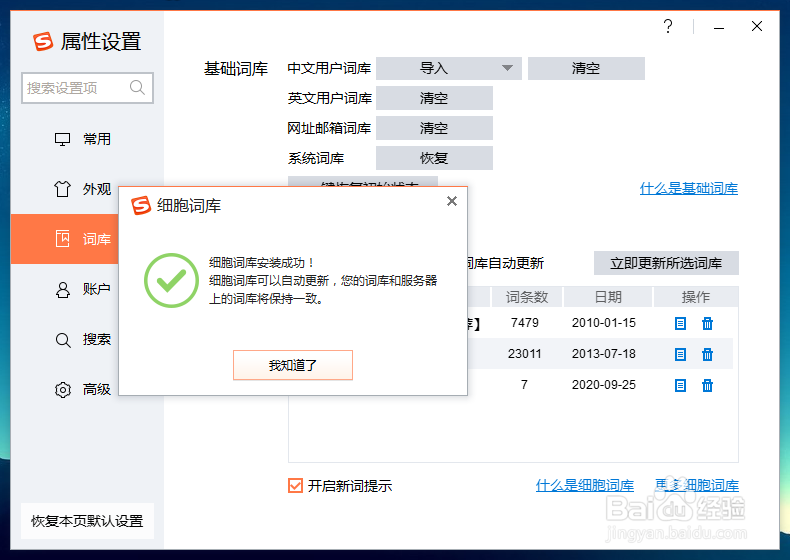Viewport: 790px width, 560px height.
Task: Toggle 开启新词提示 checkbox
Action: (295, 485)
